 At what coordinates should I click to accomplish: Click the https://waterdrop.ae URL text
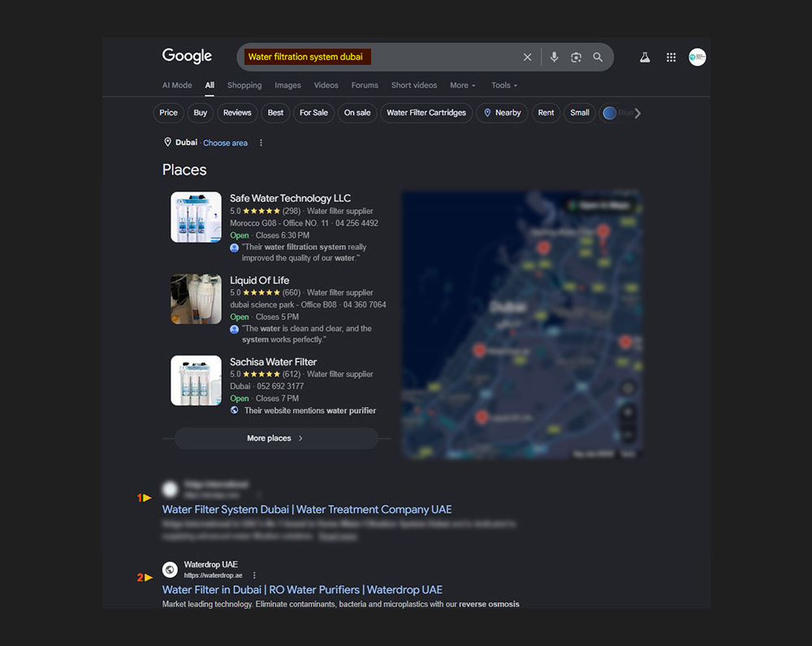click(x=214, y=575)
